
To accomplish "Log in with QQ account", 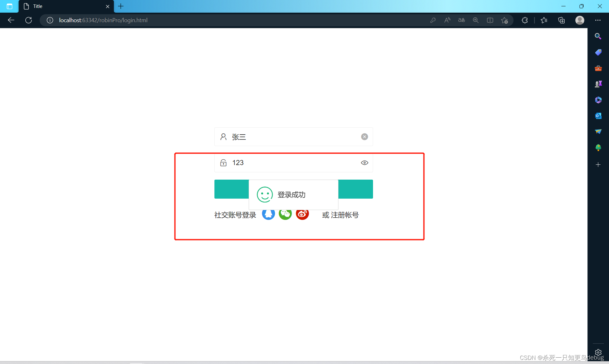I will [268, 214].
